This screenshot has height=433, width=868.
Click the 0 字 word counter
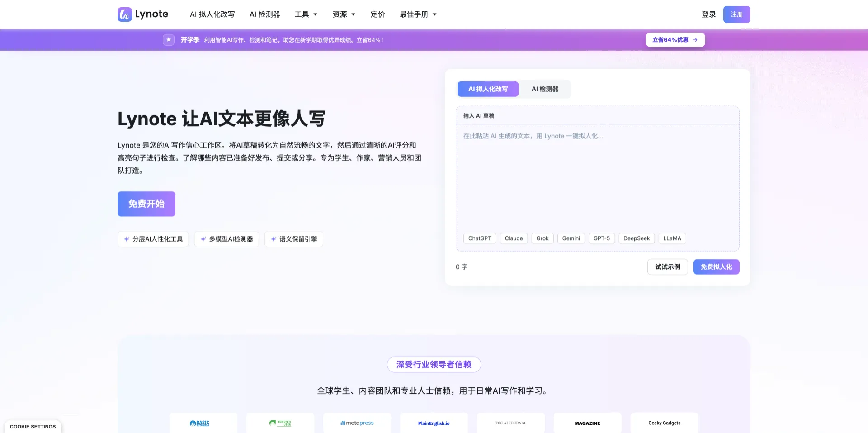tap(462, 267)
